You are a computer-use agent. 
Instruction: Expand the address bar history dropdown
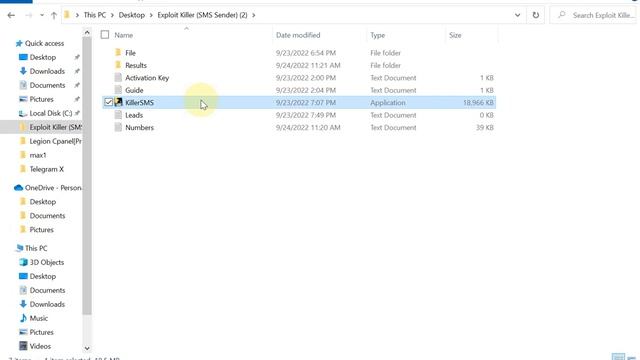[x=518, y=15]
